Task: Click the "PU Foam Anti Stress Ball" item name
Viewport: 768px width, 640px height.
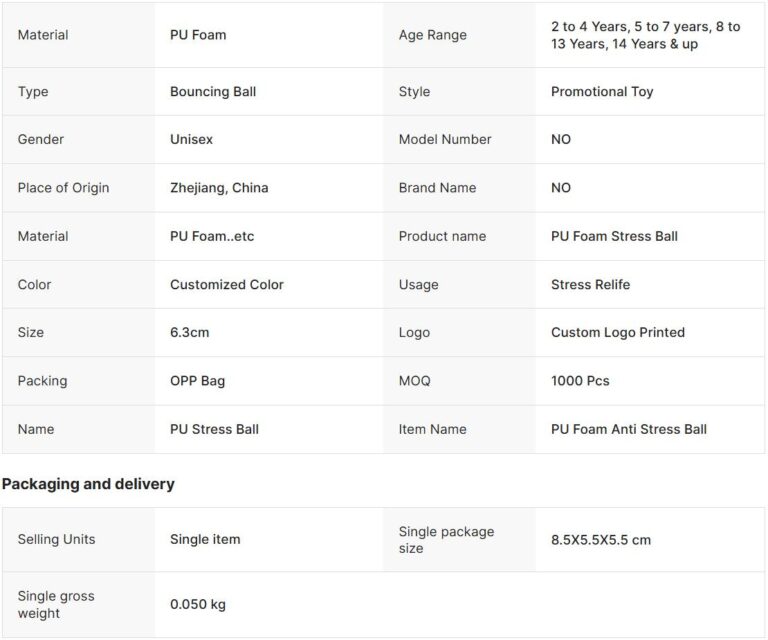Action: point(629,429)
